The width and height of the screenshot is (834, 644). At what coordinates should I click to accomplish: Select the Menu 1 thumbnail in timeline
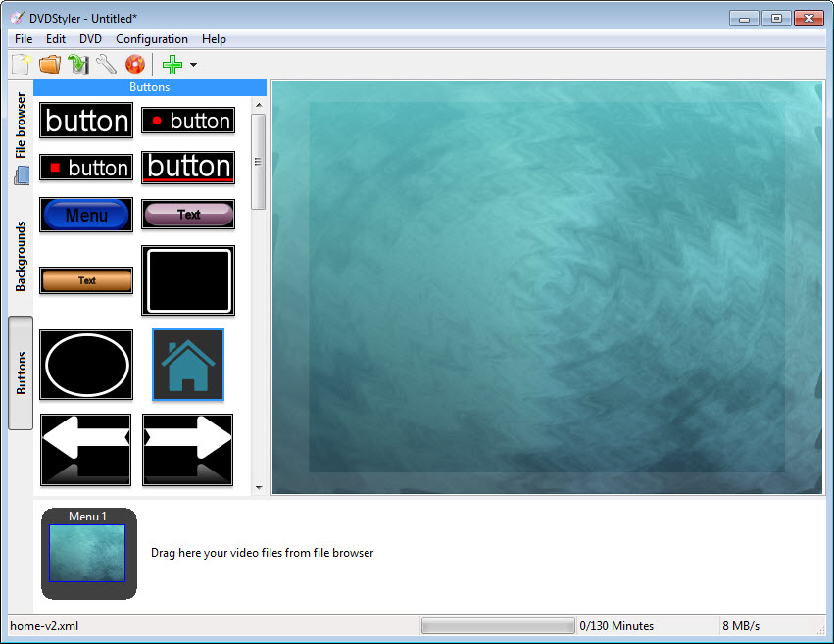point(89,554)
